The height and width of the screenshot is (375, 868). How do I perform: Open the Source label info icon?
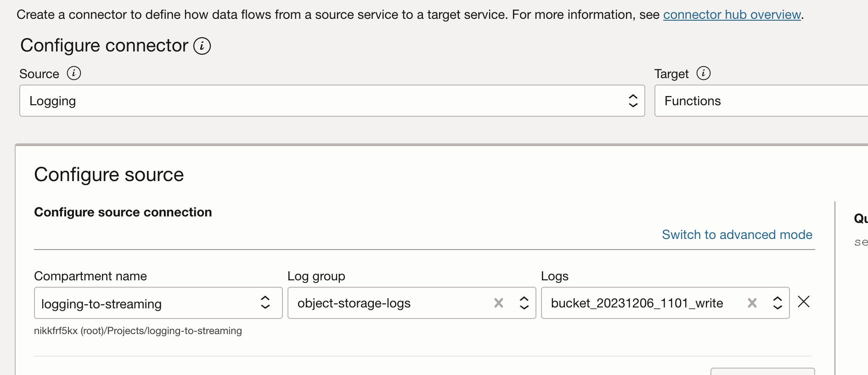pyautogui.click(x=74, y=73)
